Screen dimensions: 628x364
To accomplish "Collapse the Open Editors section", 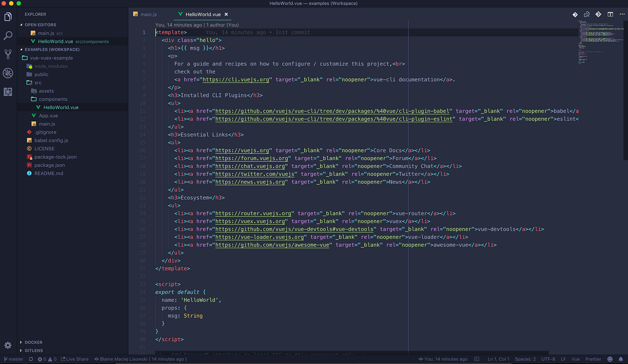I will 40,25.
